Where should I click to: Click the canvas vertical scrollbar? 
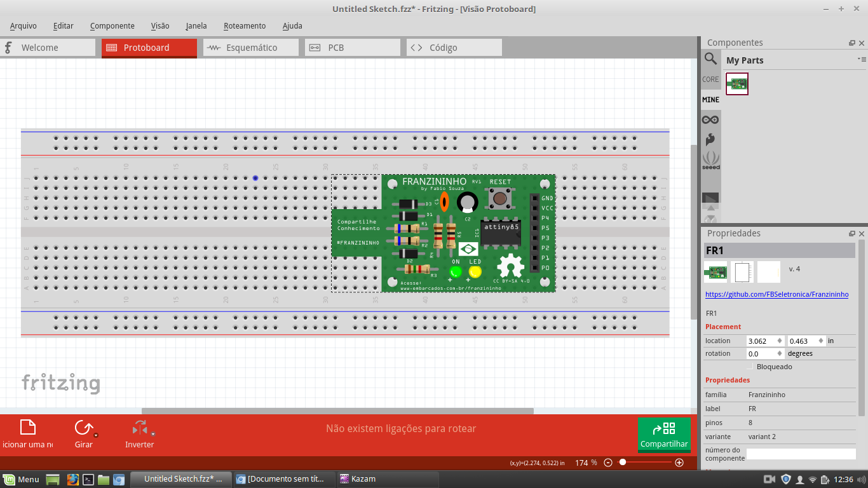coord(694,233)
